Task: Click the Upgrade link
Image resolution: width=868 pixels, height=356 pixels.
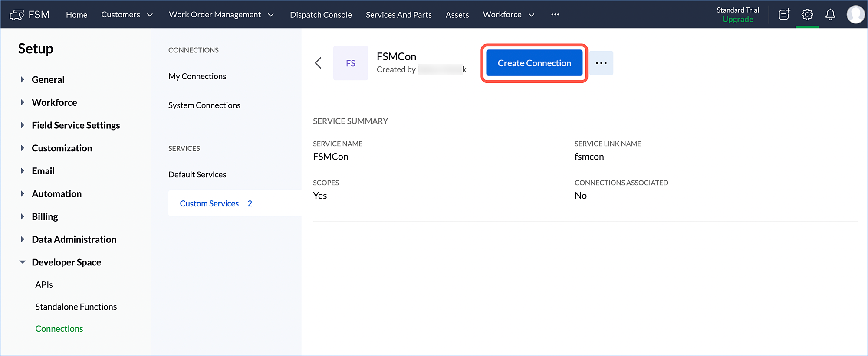Action: (x=737, y=20)
